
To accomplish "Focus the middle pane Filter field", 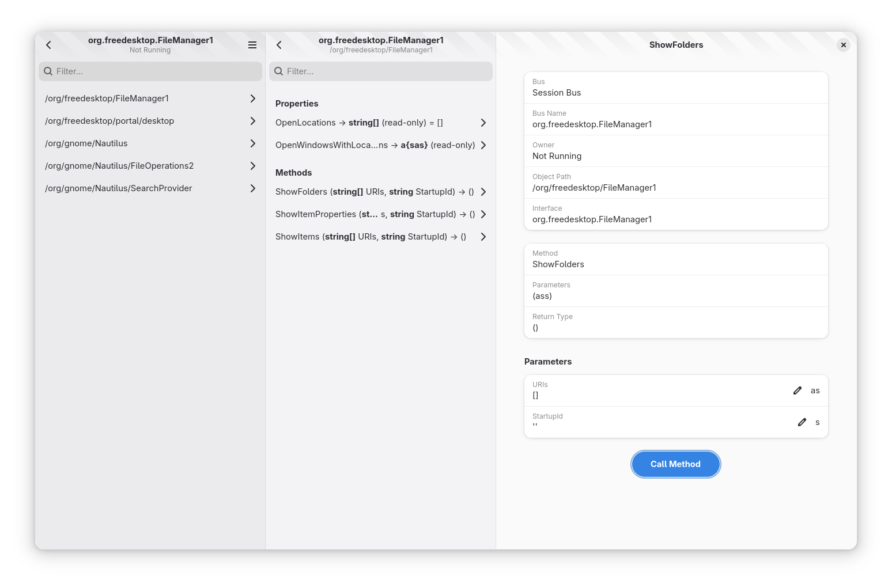I will coord(386,71).
